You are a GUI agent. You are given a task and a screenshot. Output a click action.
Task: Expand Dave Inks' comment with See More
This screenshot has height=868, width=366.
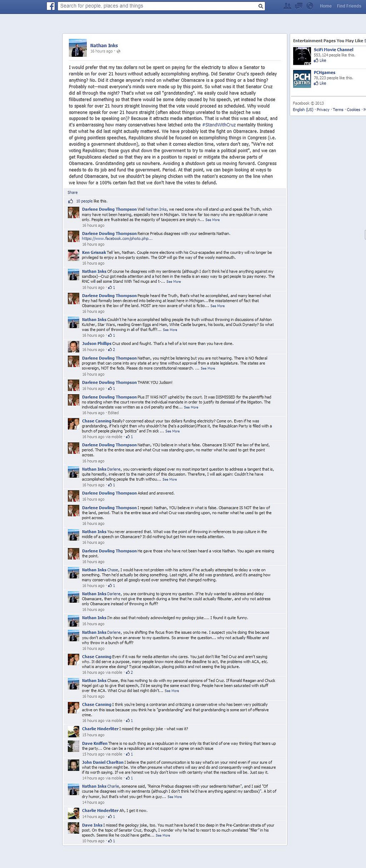163,835
